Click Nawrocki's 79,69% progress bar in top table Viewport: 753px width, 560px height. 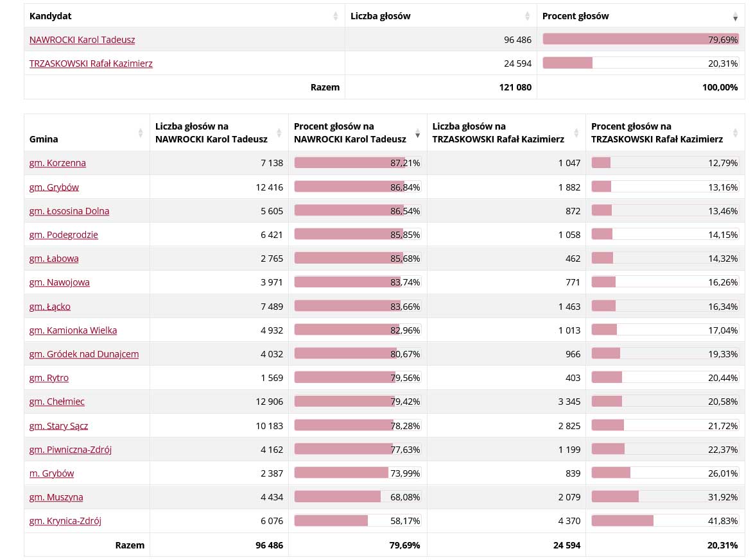tap(640, 39)
